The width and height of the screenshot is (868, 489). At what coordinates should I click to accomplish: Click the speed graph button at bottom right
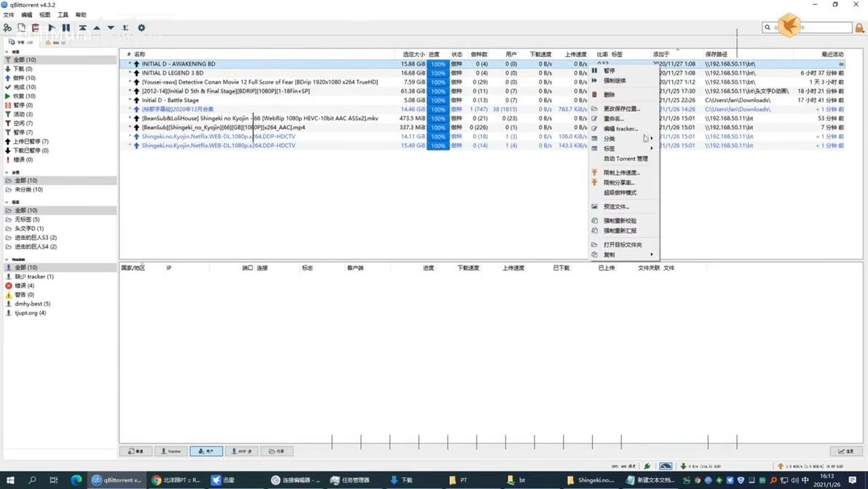coord(846,451)
